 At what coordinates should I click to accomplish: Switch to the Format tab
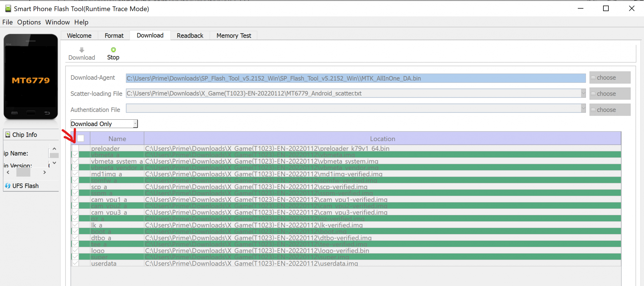(x=114, y=36)
